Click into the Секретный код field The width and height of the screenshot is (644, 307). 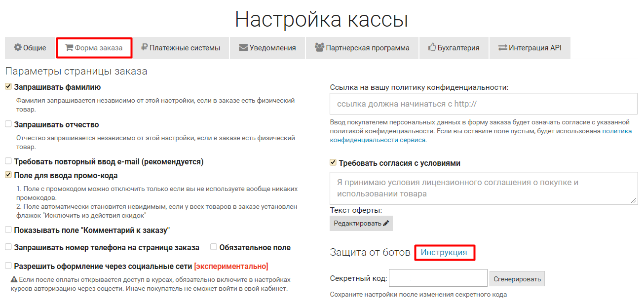click(x=438, y=278)
